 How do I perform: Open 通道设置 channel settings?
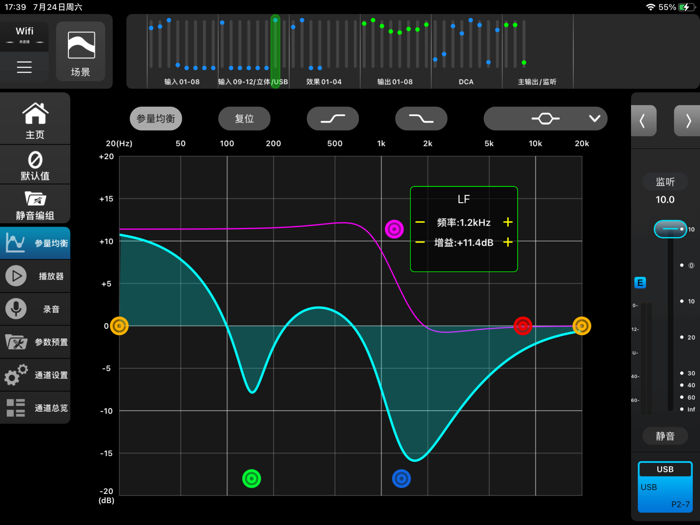pyautogui.click(x=35, y=375)
